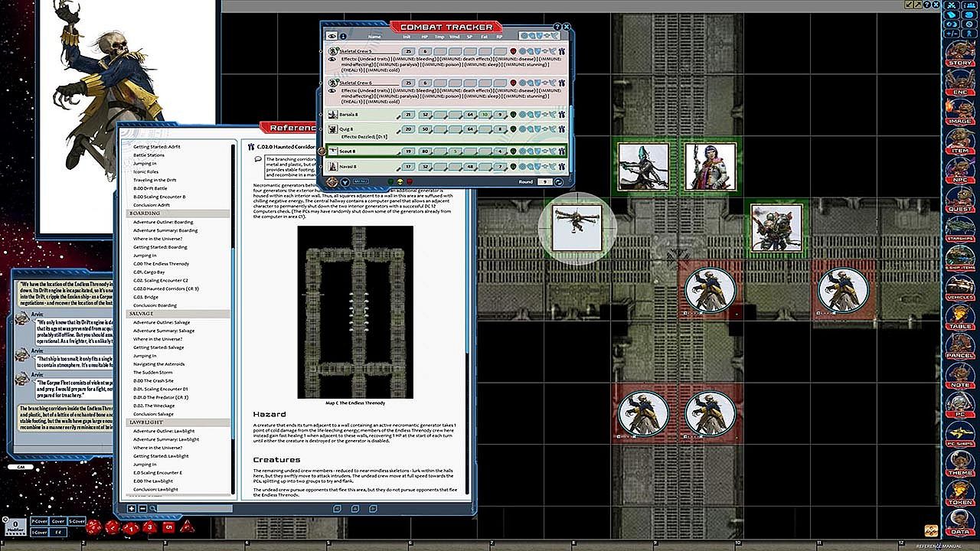The height and width of the screenshot is (551, 980).
Task: Click the S-Cover modifier button
Action: coord(77,522)
